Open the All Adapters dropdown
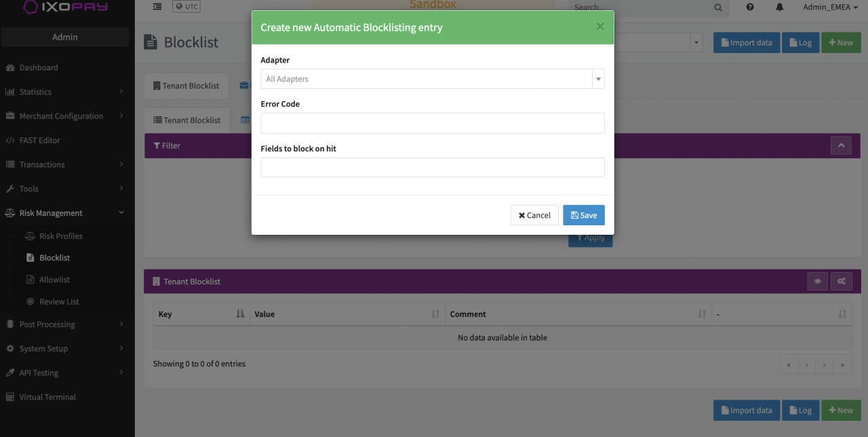868x437 pixels. (x=432, y=79)
